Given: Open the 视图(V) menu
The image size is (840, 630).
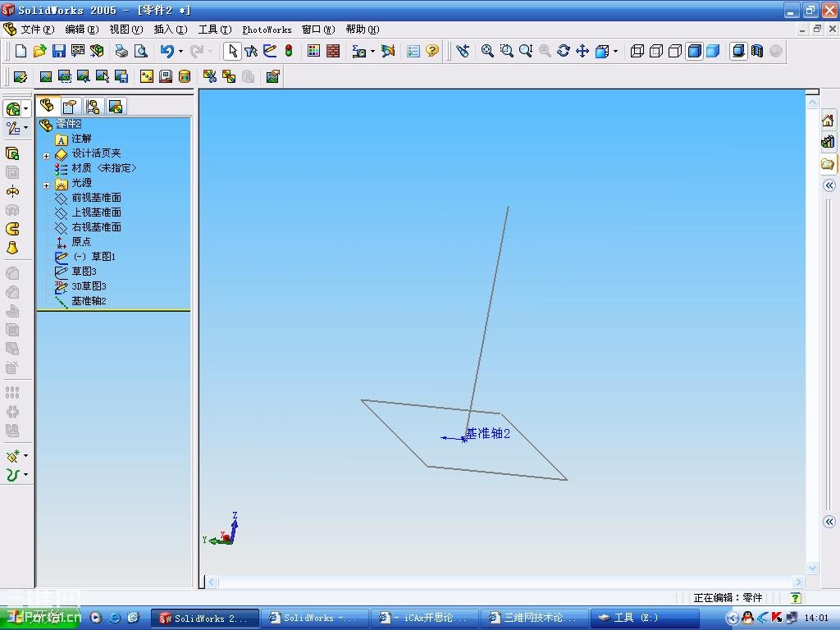Looking at the screenshot, I should coord(126,30).
